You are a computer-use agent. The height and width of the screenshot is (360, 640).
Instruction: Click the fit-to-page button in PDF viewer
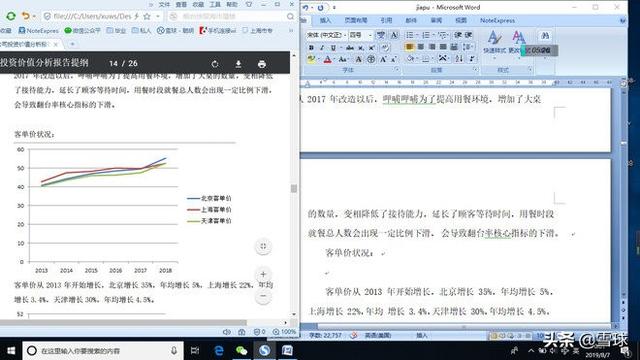(263, 246)
